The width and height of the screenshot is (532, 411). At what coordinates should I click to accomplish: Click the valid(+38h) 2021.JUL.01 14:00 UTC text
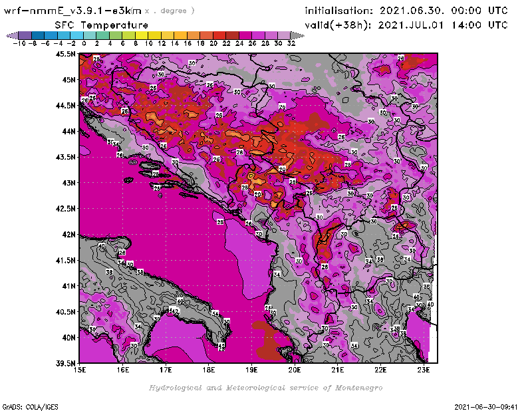click(406, 25)
